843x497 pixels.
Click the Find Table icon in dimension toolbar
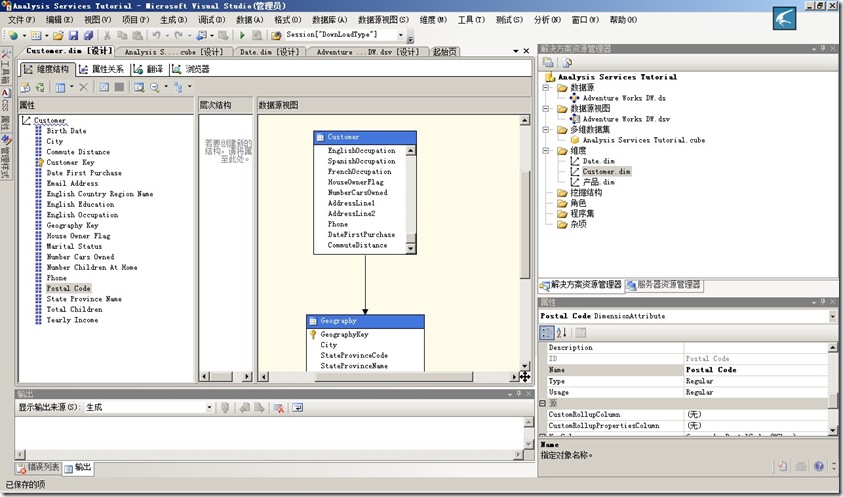tap(139, 87)
